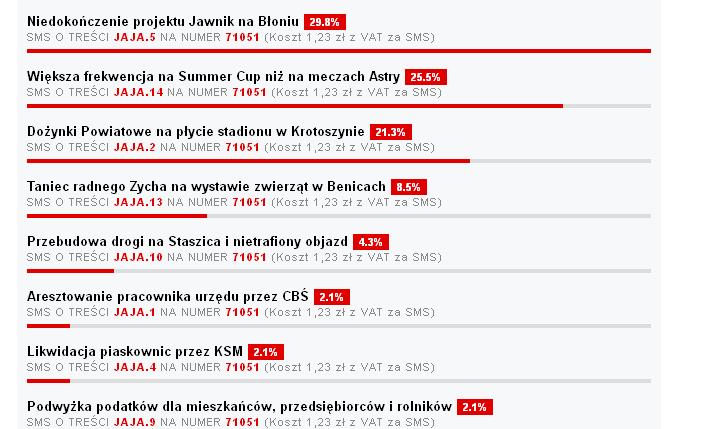720x429 pixels.
Task: Click the 2.1% badge for Likwidacja piaskownic
Action: (265, 352)
